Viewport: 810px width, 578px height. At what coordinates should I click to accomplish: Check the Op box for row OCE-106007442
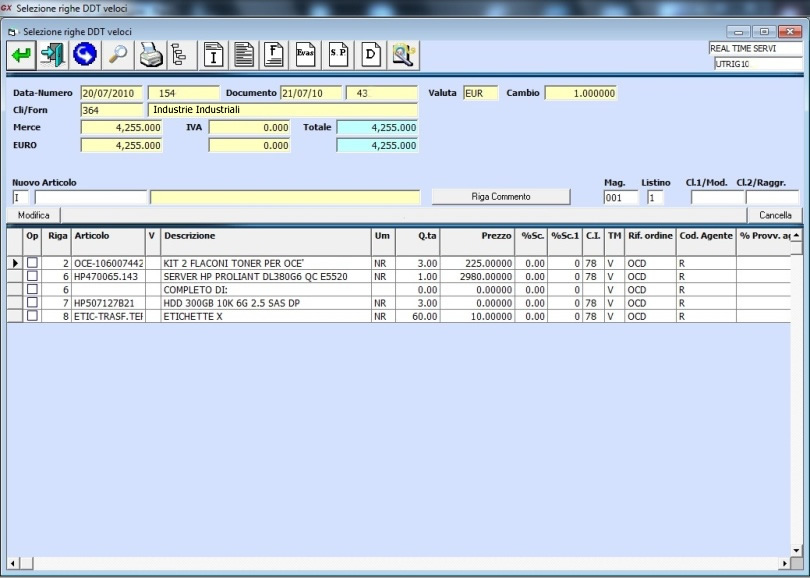32,263
